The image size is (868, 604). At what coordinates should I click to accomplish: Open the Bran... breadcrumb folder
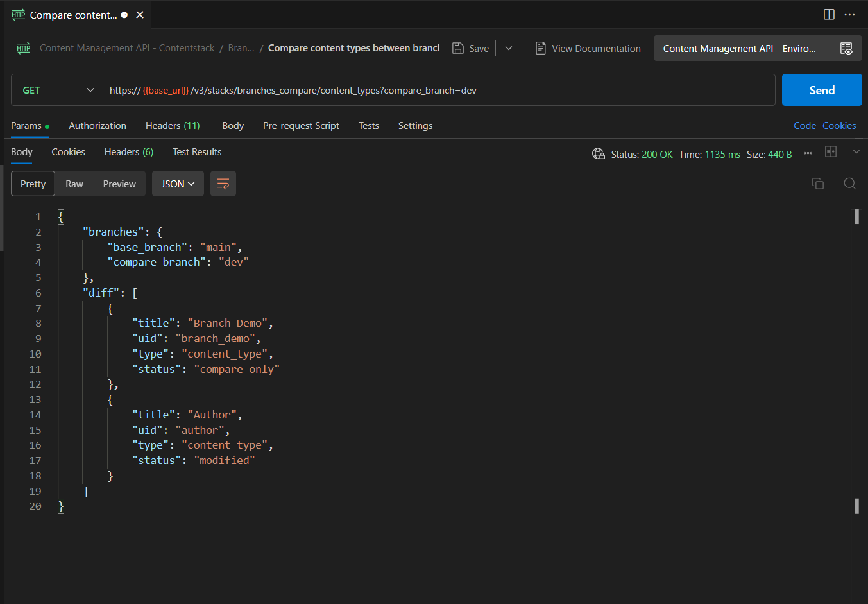point(241,48)
